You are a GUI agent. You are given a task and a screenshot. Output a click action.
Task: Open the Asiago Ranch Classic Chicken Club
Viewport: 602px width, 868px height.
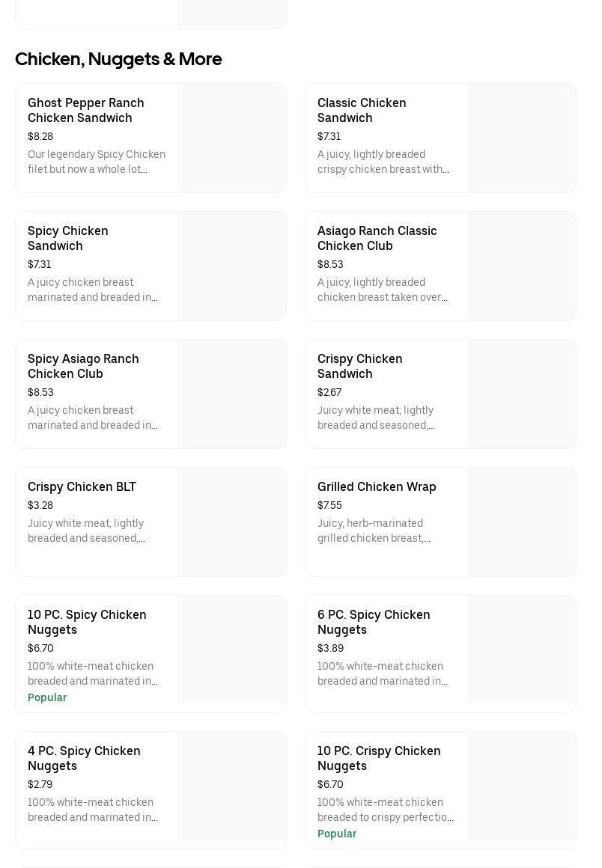point(377,238)
